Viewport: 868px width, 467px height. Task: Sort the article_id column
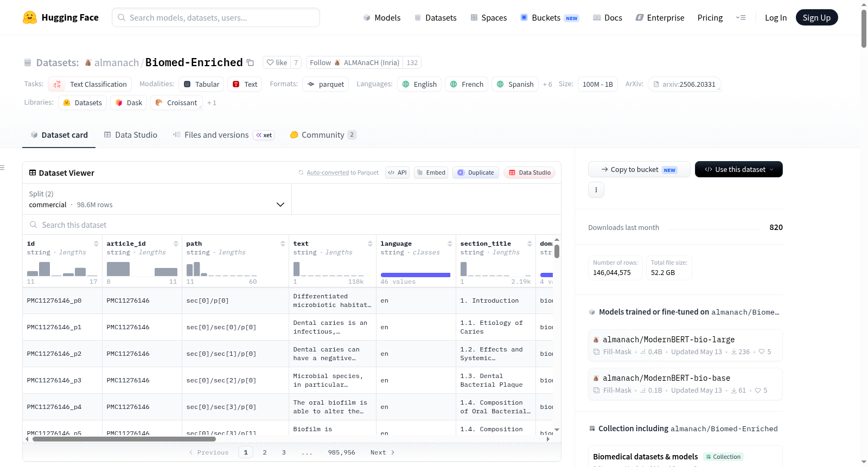tap(176, 244)
